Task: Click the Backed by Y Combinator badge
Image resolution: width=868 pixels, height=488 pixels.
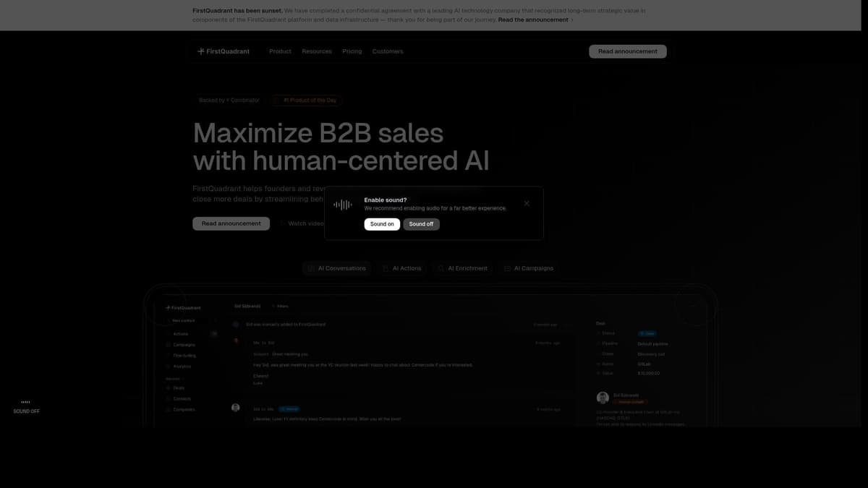Action: [229, 100]
